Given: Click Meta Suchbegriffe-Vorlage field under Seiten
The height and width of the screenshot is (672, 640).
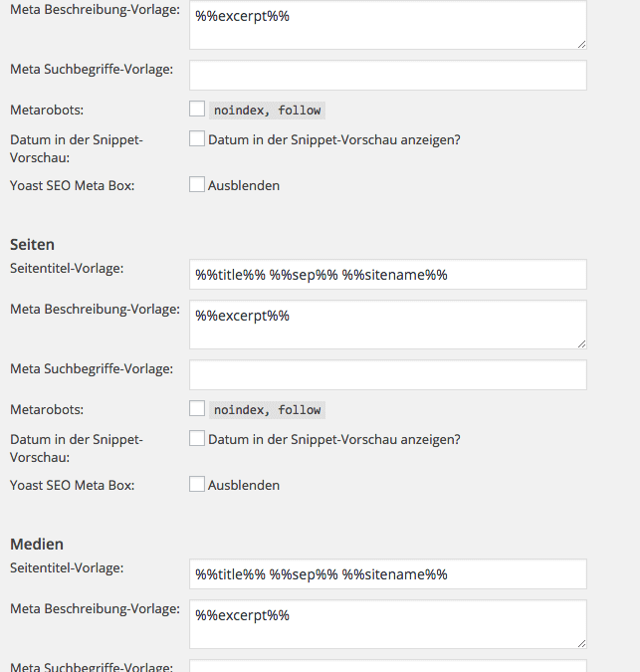Looking at the screenshot, I should tap(387, 374).
